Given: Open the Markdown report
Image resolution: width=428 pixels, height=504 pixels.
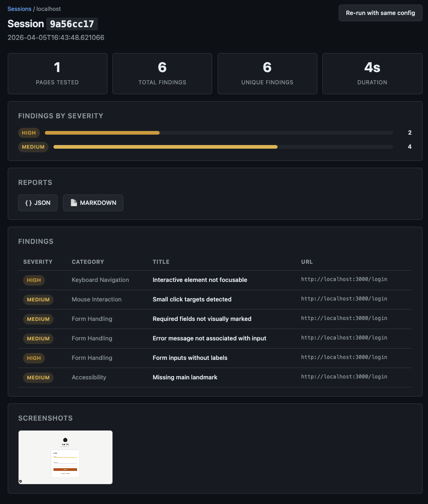Looking at the screenshot, I should (93, 203).
